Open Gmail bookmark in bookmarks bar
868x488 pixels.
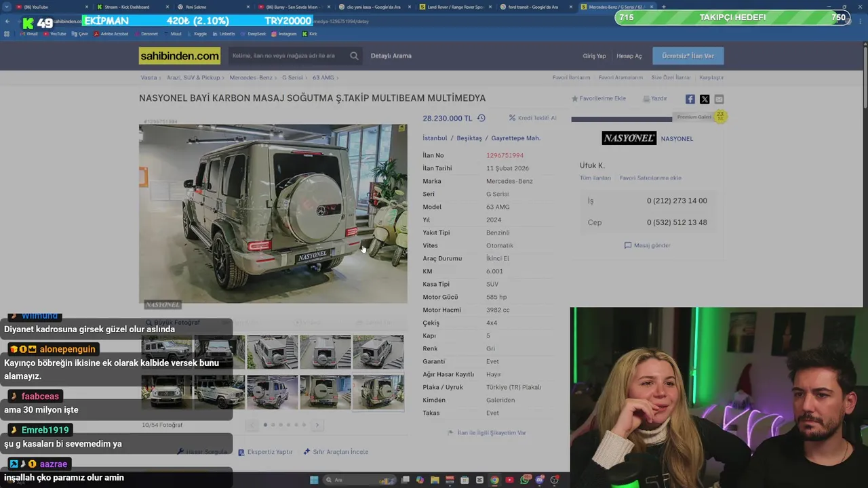[x=30, y=34]
